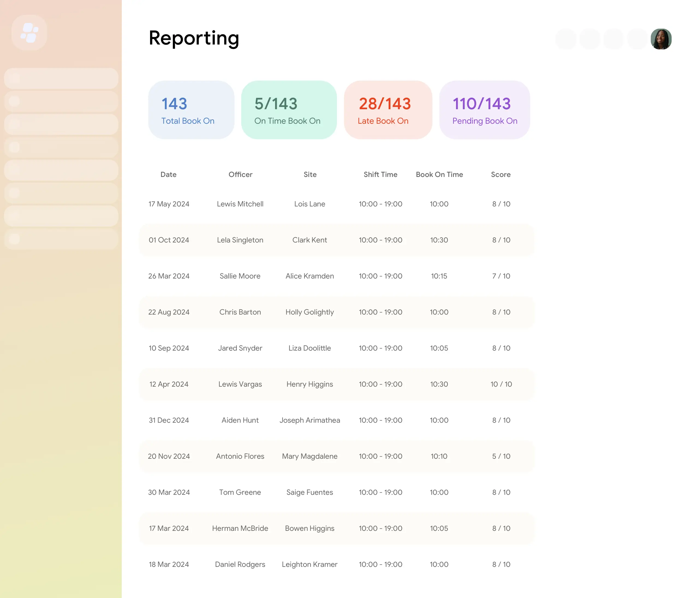Click the app logo in the sidebar

coord(29,32)
